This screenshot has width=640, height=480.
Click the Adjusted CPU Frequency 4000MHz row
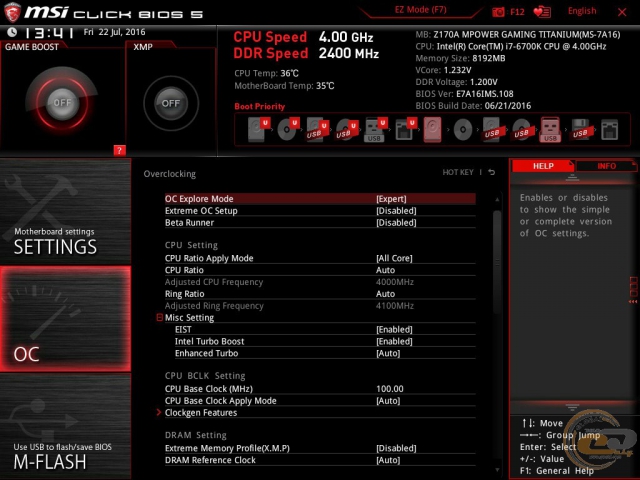click(320, 282)
